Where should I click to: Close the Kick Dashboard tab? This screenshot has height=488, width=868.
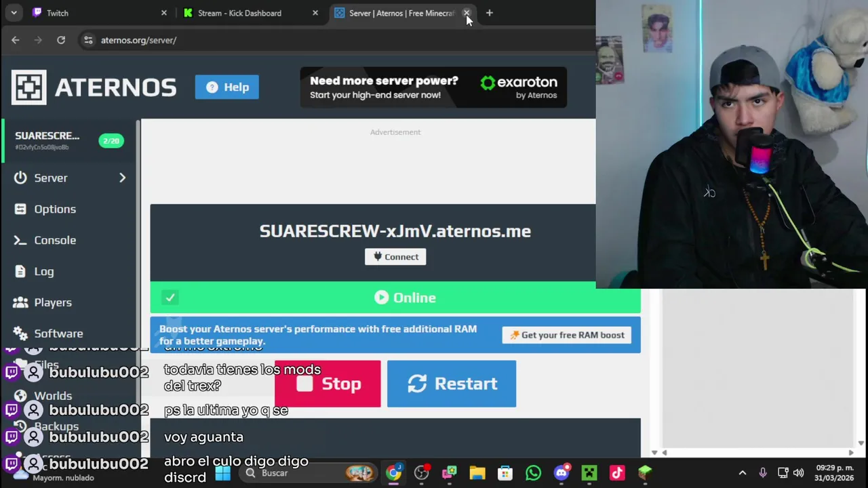click(x=315, y=13)
